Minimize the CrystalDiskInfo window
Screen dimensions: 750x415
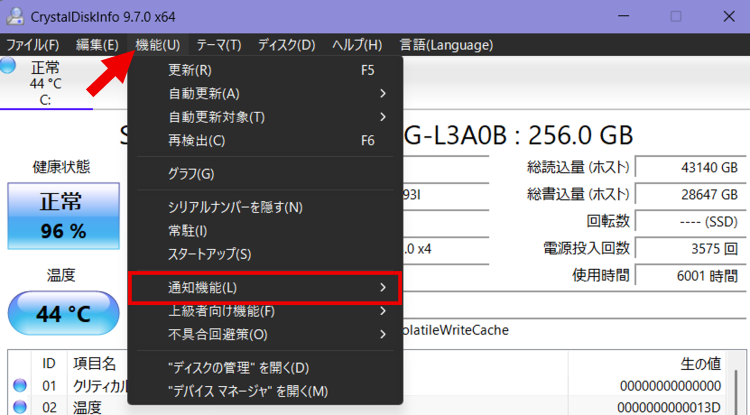click(623, 16)
